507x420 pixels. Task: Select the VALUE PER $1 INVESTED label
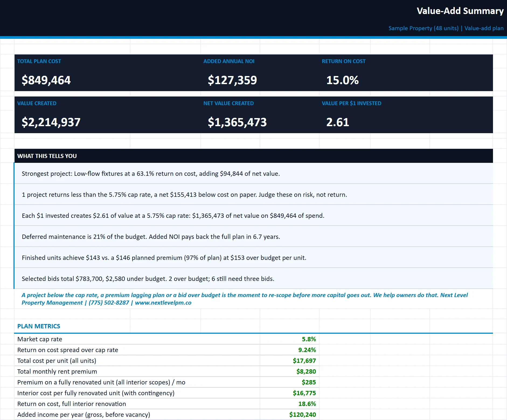click(351, 103)
